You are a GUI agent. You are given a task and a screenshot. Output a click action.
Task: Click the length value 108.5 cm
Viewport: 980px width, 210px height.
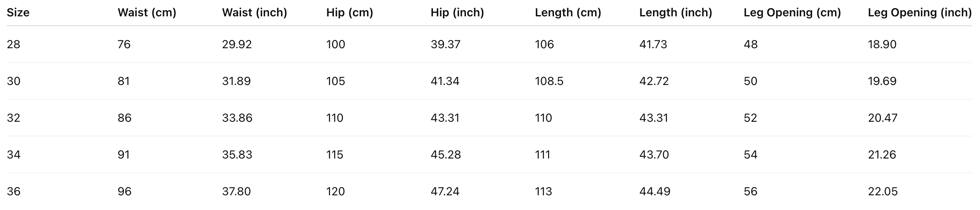point(549,81)
